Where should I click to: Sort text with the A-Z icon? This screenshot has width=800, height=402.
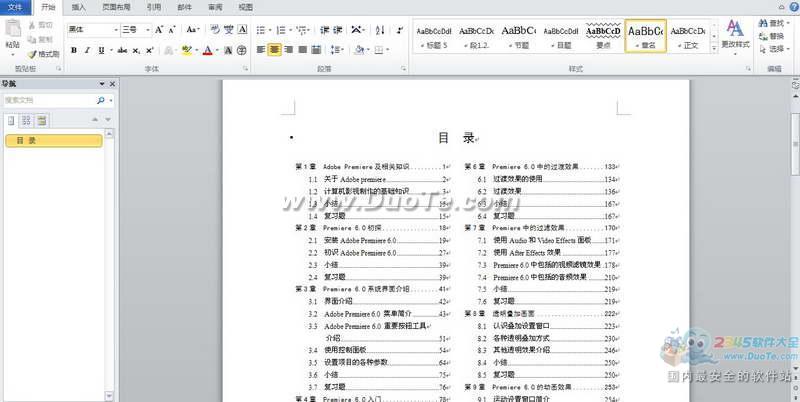coord(380,30)
